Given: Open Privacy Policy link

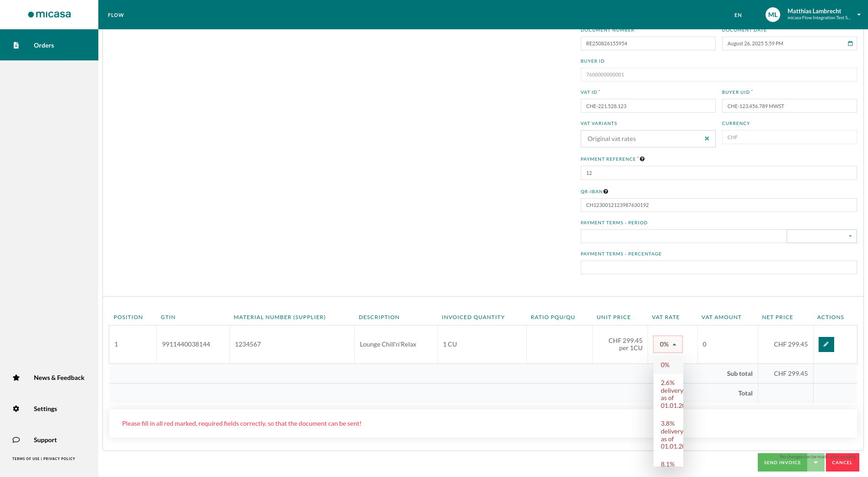Looking at the screenshot, I should 59,459.
